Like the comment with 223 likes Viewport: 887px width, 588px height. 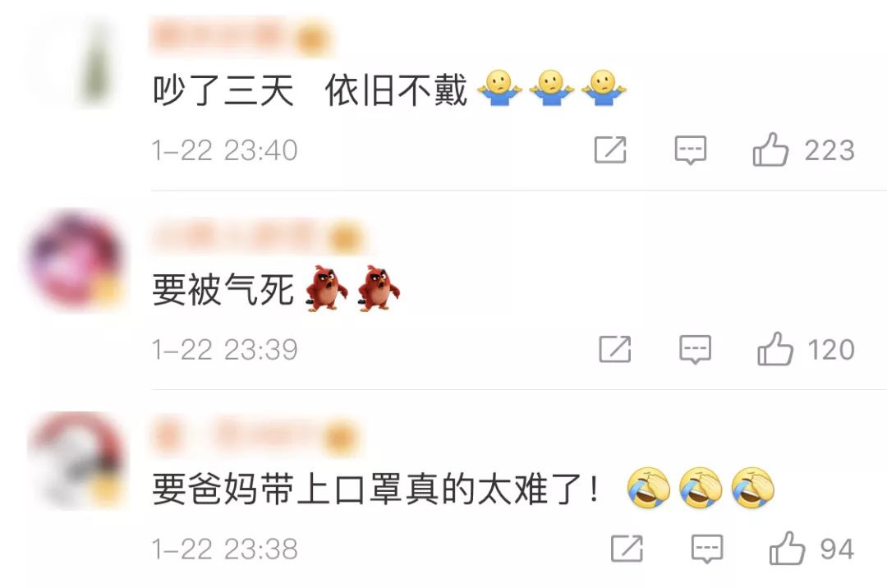(770, 149)
